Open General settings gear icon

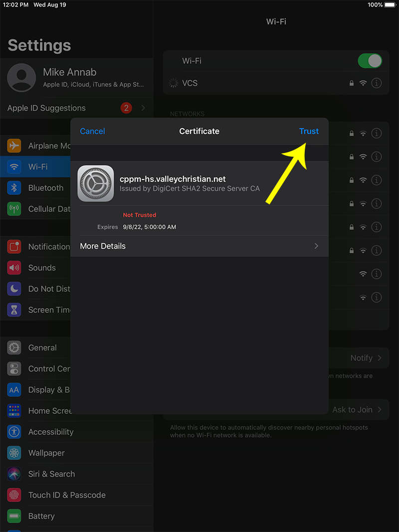(x=14, y=348)
